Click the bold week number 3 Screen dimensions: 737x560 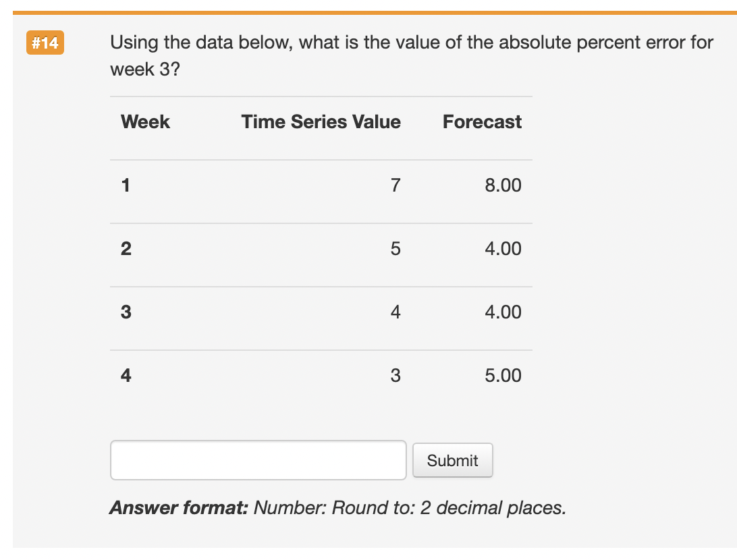pos(126,312)
